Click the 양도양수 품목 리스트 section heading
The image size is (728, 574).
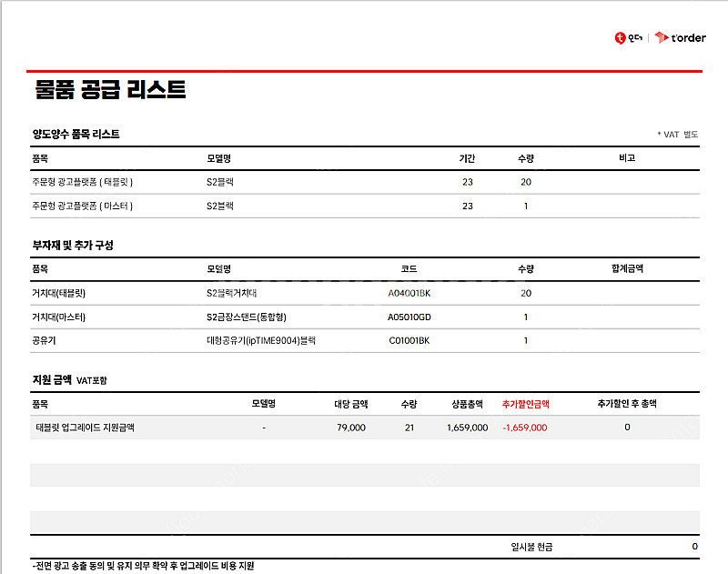click(76, 134)
